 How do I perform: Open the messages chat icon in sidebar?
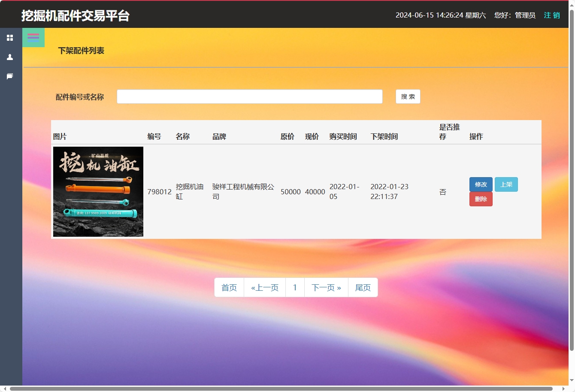10,76
